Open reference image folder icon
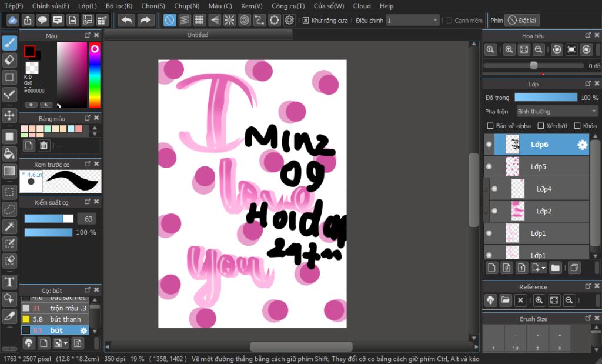The height and width of the screenshot is (364, 602). [505, 300]
